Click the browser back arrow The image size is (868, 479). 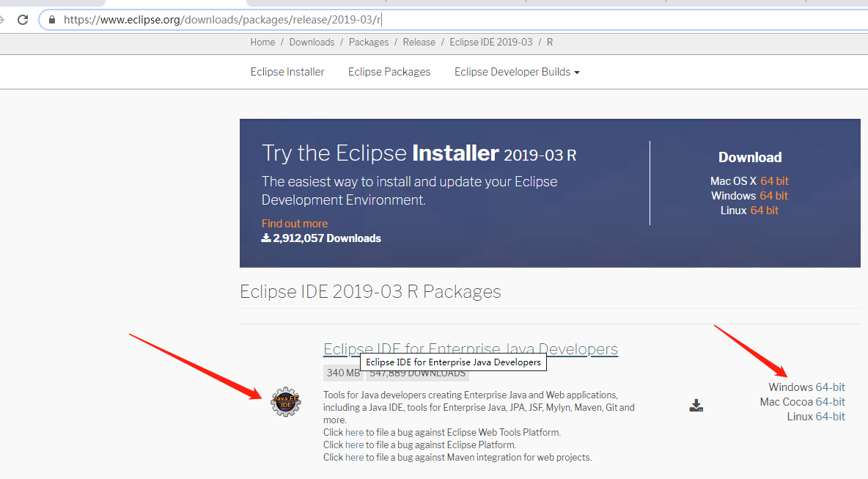point(4,20)
